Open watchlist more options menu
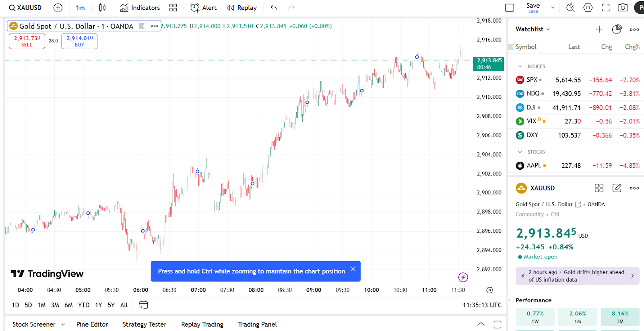The width and height of the screenshot is (644, 331). pyautogui.click(x=634, y=29)
